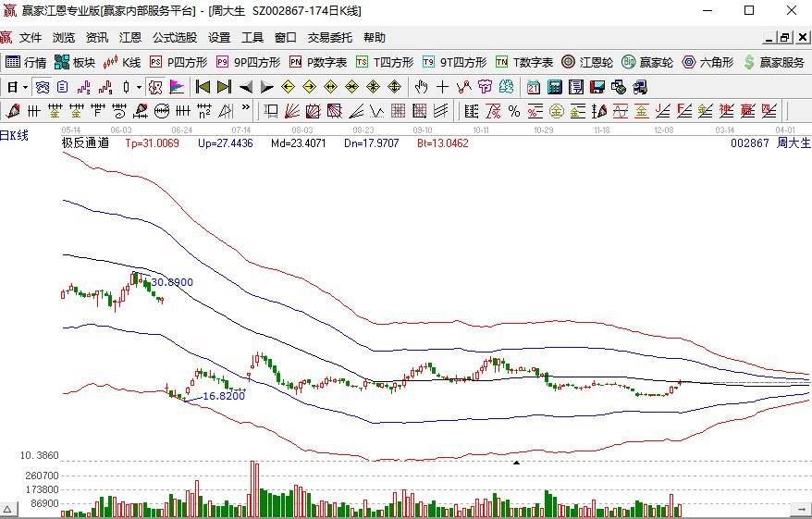812x519 pixels.
Task: Open T四方形 tool
Action: [384, 62]
